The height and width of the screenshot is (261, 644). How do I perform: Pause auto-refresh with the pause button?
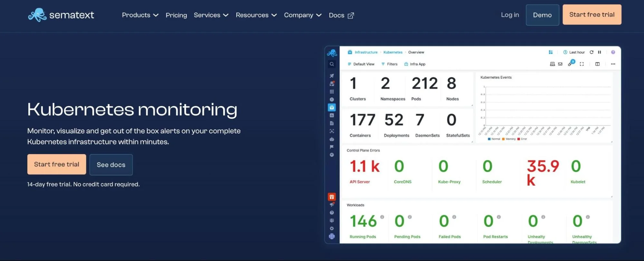click(x=600, y=52)
